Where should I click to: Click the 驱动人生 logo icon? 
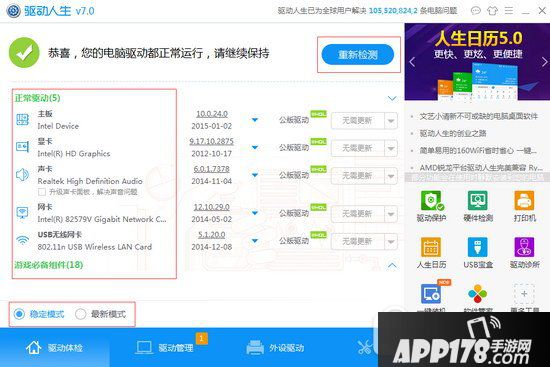(x=13, y=11)
